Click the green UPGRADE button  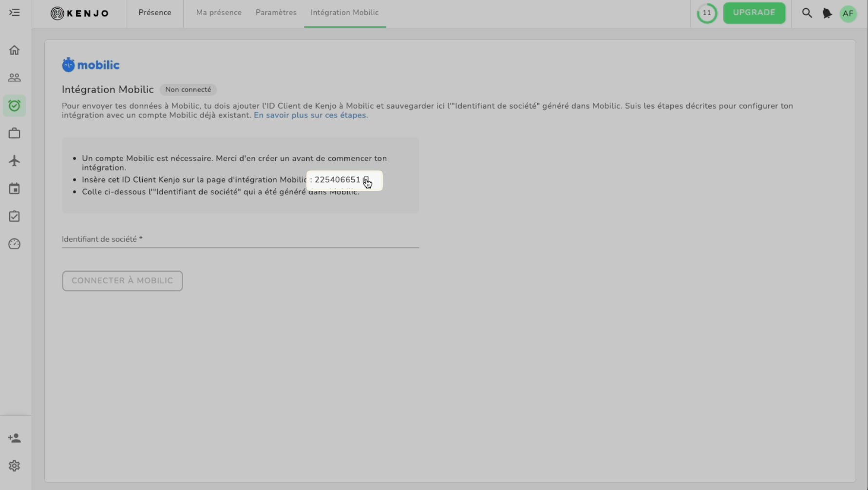[754, 13]
